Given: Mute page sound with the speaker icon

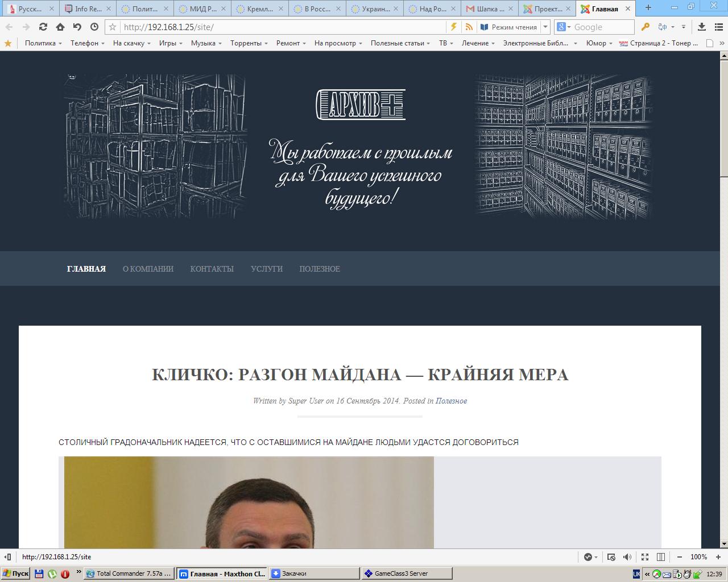Looking at the screenshot, I should point(627,557).
